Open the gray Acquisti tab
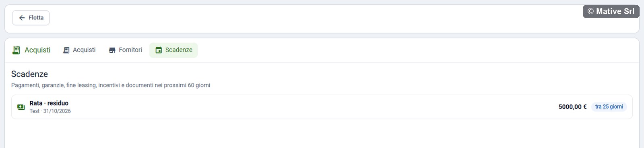The image size is (644, 148). [x=79, y=50]
